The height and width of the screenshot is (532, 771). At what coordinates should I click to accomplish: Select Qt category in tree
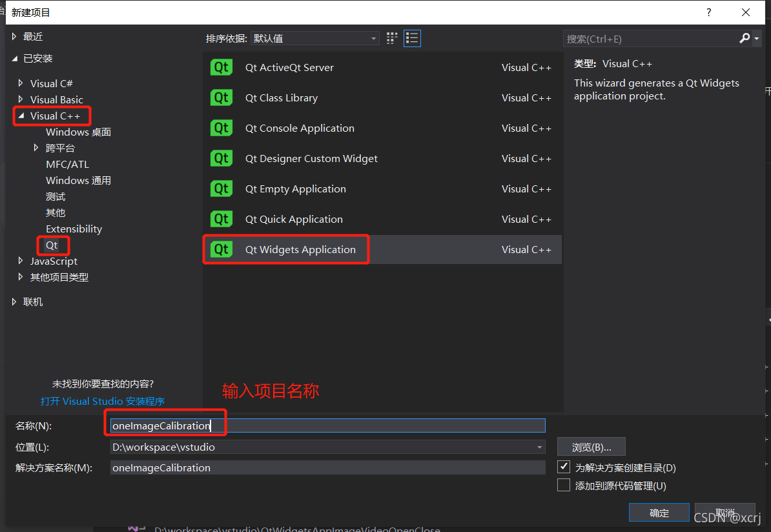pos(52,245)
